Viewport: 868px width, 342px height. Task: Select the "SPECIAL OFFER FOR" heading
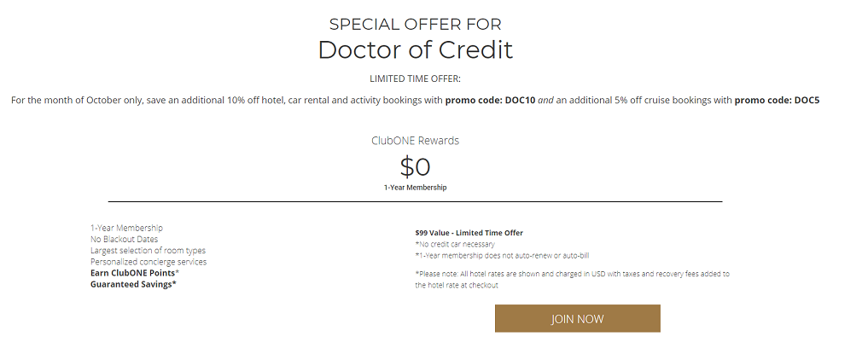click(x=415, y=24)
